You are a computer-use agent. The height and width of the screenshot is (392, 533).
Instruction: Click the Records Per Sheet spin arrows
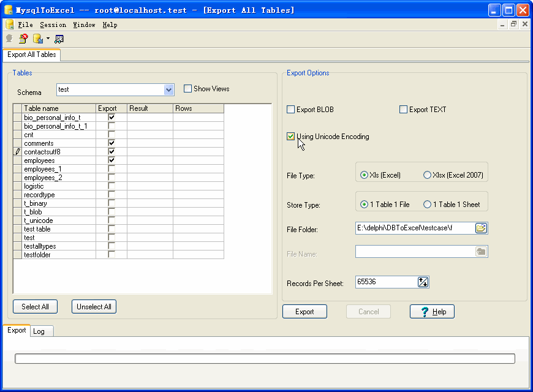pos(423,282)
